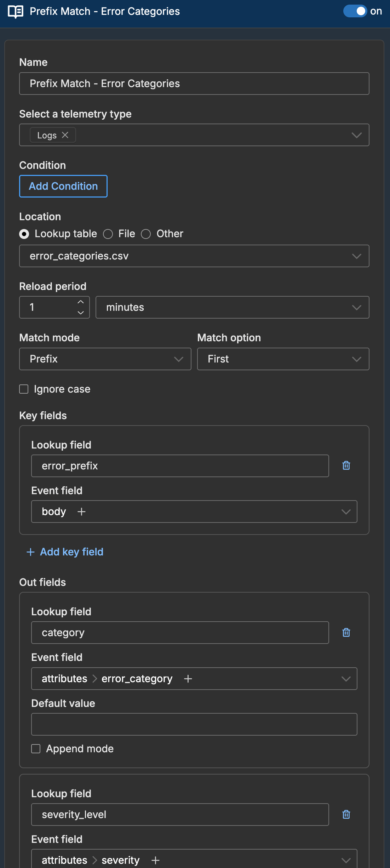Screen dimensions: 390x868
Task: Expand the attributes severity event field dropdown
Action: coord(346,860)
